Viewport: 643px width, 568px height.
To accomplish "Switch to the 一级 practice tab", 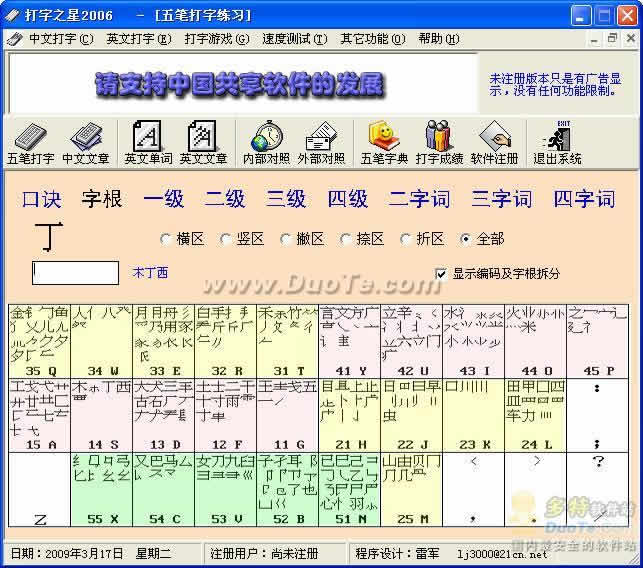I will tap(163, 199).
